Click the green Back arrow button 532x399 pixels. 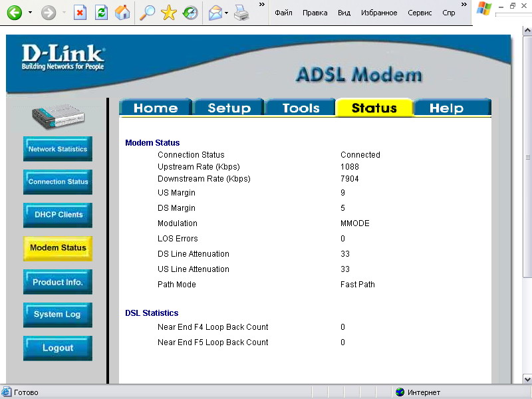[14, 13]
